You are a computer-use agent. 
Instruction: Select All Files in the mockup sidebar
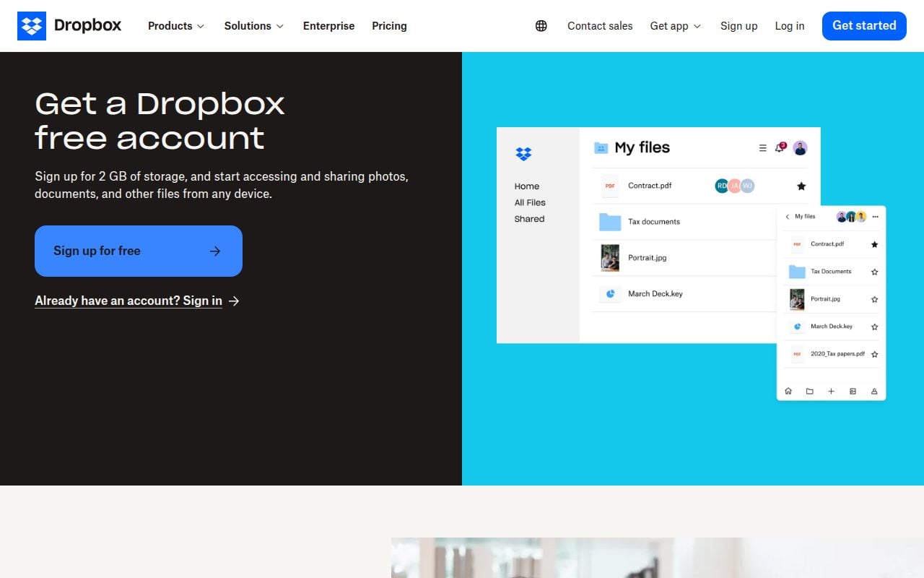point(530,202)
